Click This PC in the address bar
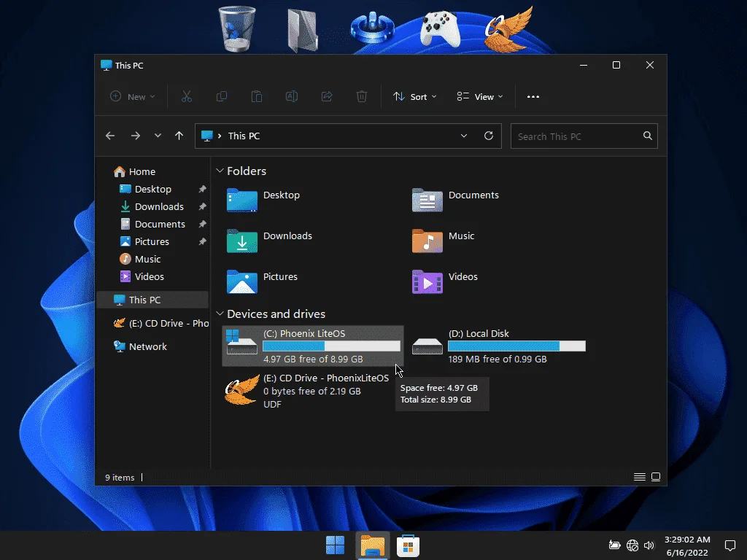The image size is (747, 560). (x=244, y=136)
